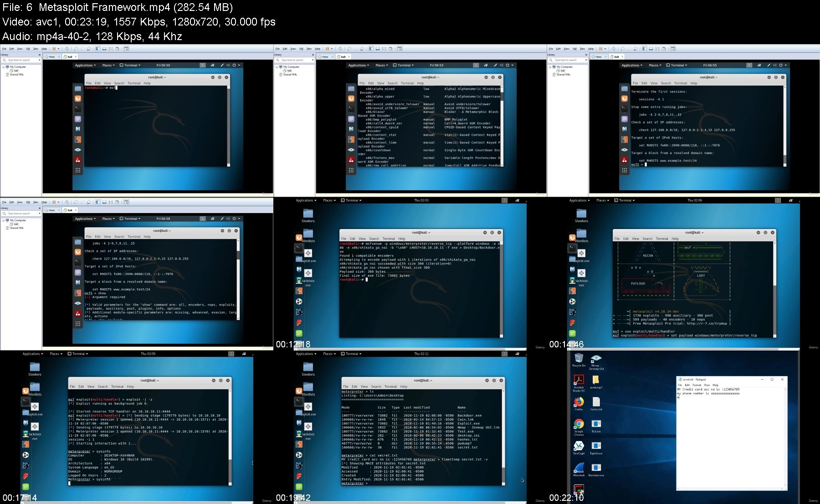The image size is (820, 504).
Task: Open Files dock icon in Fri 06:50 frame
Action: click(x=78, y=88)
